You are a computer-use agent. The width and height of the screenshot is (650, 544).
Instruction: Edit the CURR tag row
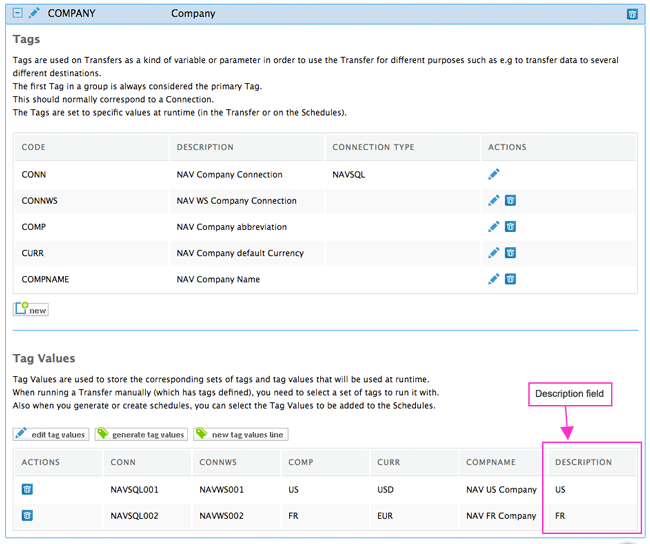pos(494,253)
